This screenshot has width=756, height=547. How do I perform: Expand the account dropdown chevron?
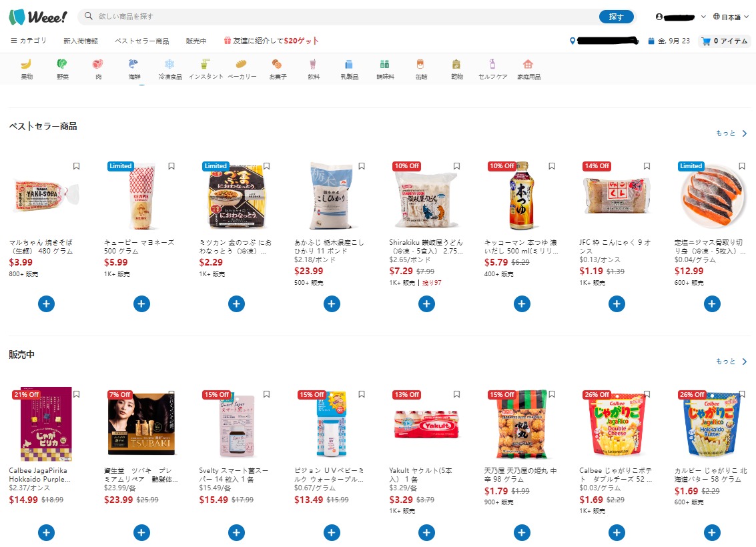pyautogui.click(x=703, y=17)
